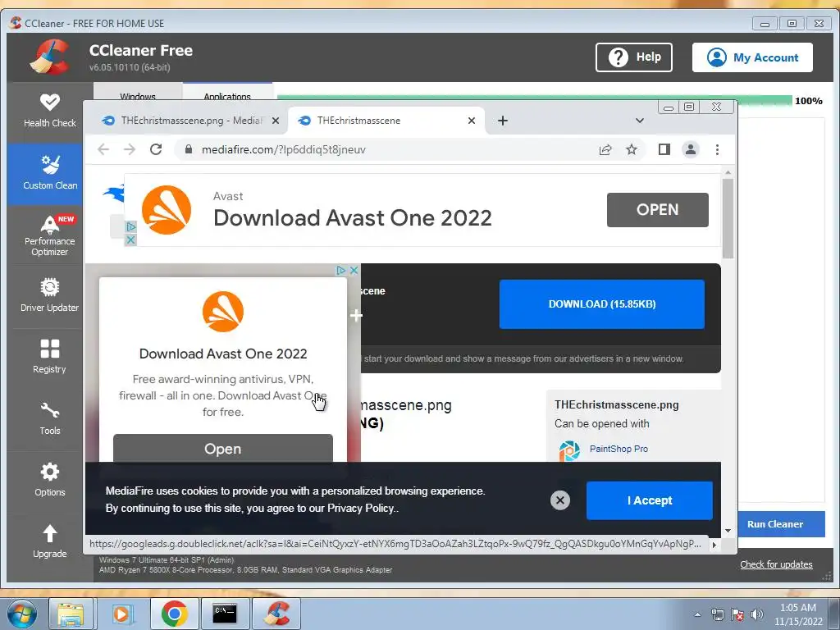Open the Chrome profile avatar

coord(691,149)
